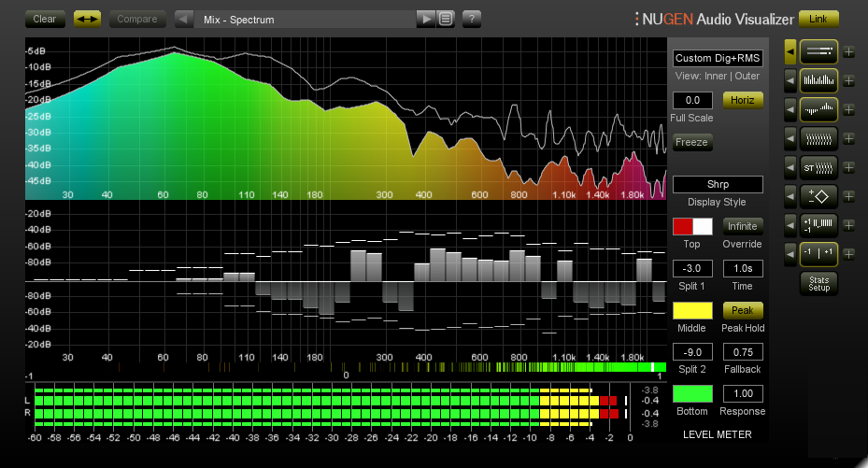Toggle the Peak hold button

coord(743,310)
